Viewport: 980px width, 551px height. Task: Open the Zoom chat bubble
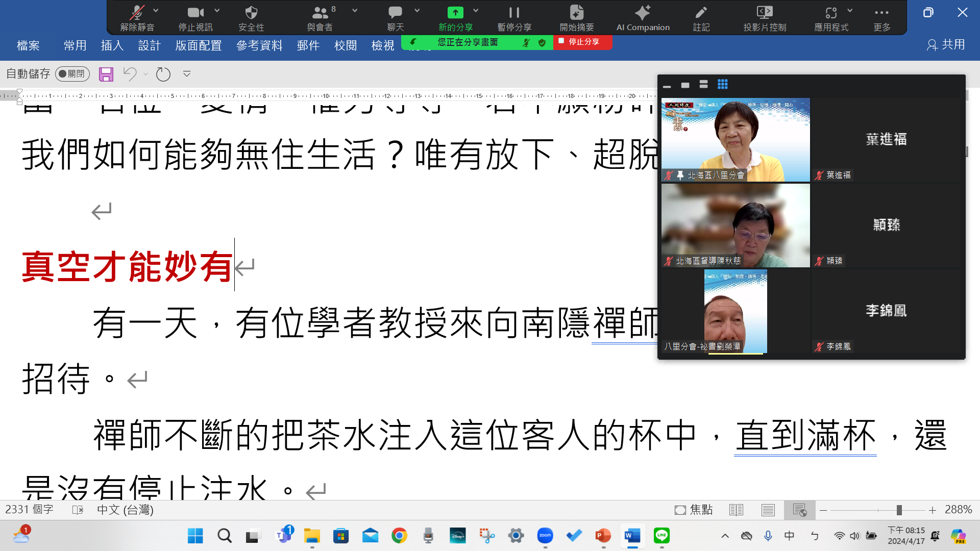tap(395, 12)
